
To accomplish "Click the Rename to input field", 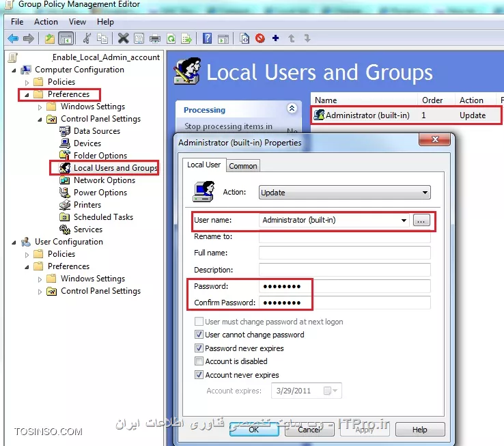I will tap(345, 237).
